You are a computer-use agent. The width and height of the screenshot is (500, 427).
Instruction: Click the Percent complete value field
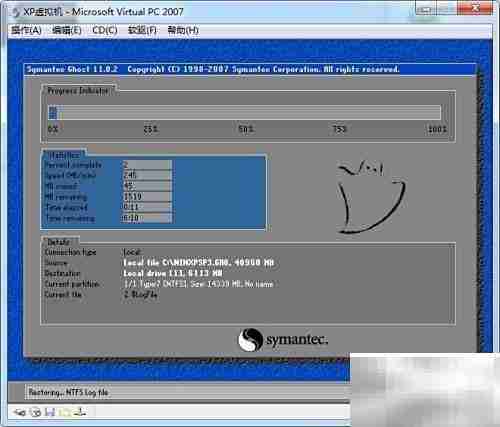tap(147, 165)
